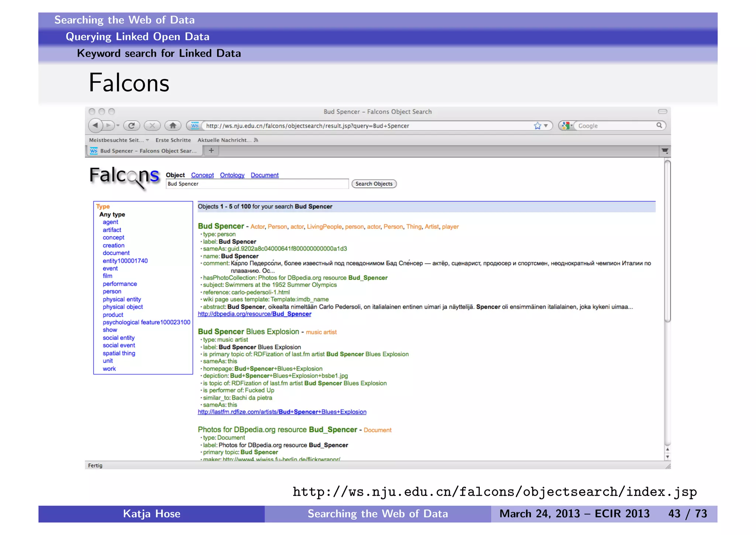Open the list all tabs button
Screen dimensions: 756x535
[664, 151]
